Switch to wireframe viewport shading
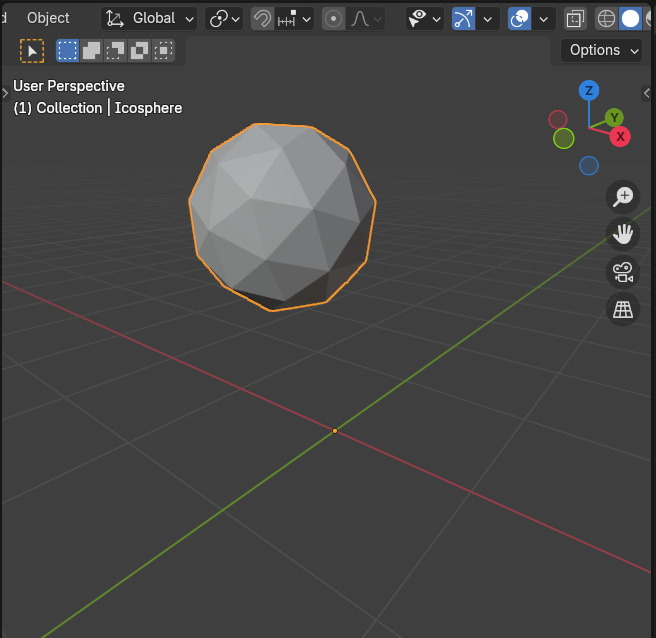656x638 pixels. point(606,18)
